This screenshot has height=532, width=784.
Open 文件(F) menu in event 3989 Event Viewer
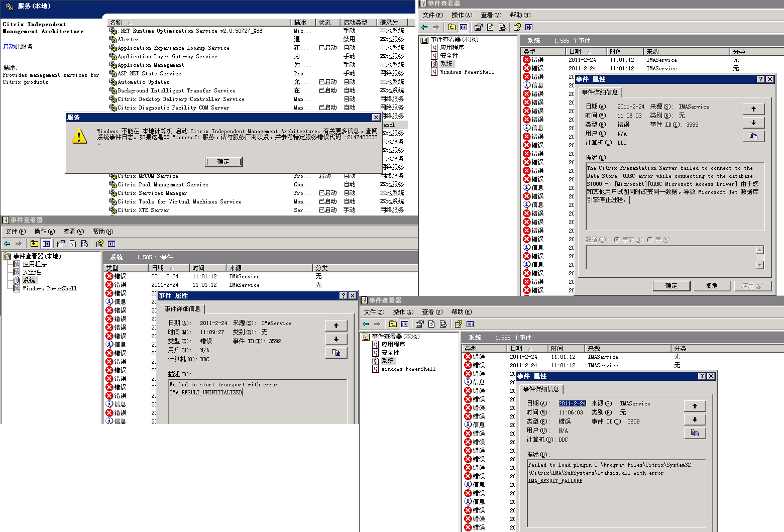(432, 15)
